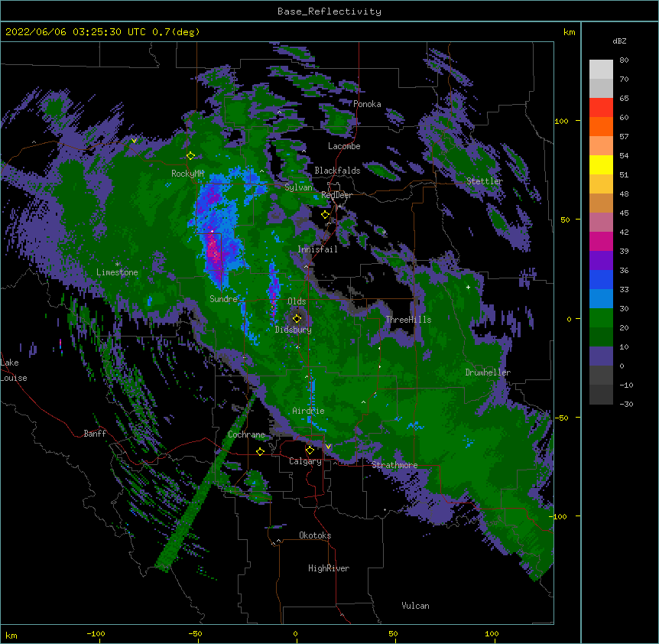Click the Stettler city label

[x=485, y=181]
